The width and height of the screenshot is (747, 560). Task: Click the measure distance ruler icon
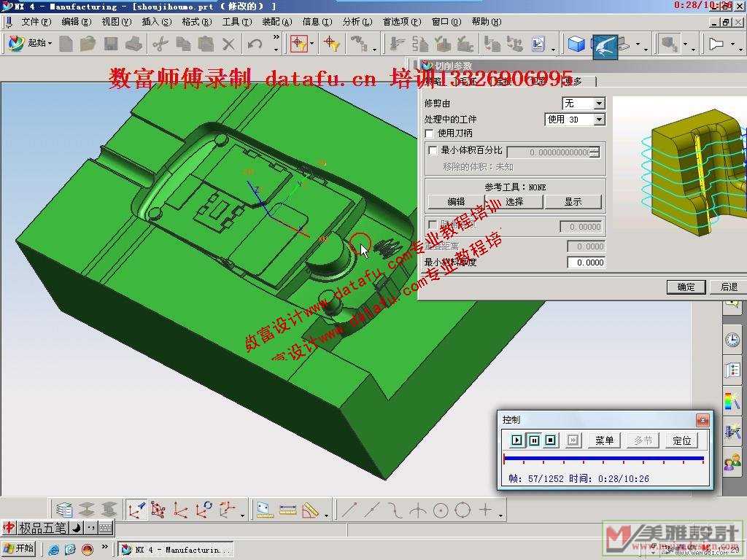pyautogui.click(x=287, y=510)
